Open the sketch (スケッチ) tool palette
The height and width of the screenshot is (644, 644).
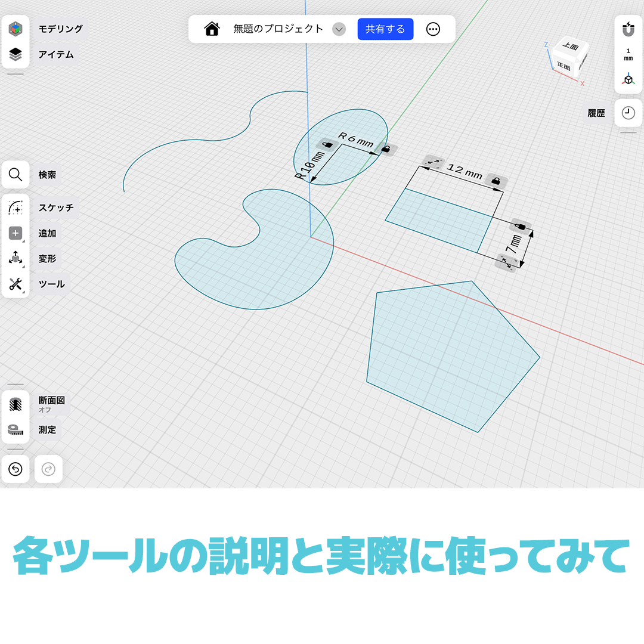(15, 208)
